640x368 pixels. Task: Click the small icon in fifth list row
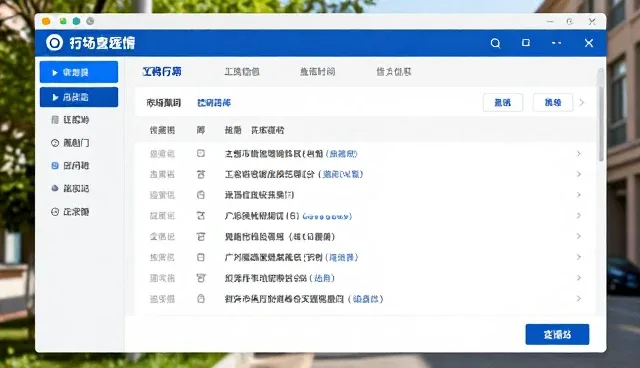(x=201, y=236)
